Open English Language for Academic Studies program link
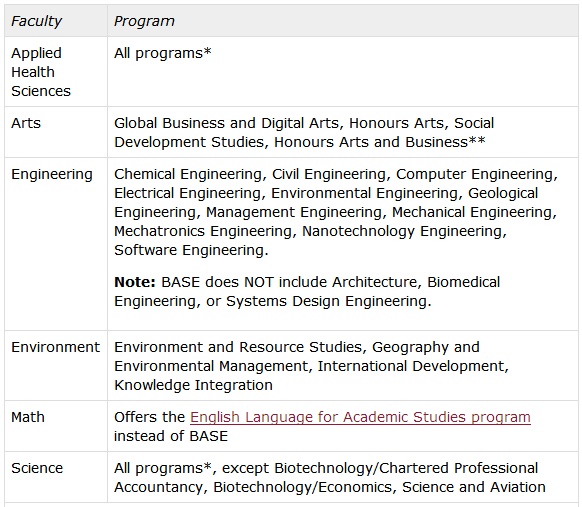This screenshot has width=582, height=507. point(360,417)
